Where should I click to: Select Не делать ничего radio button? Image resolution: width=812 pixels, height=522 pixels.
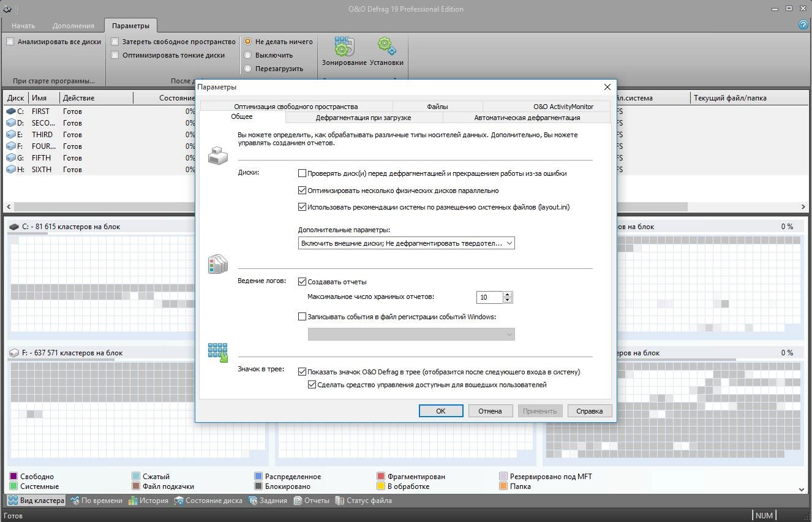point(248,42)
